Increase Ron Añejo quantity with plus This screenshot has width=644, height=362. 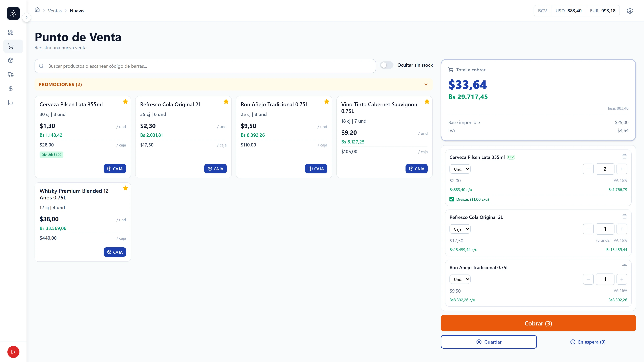(622, 279)
